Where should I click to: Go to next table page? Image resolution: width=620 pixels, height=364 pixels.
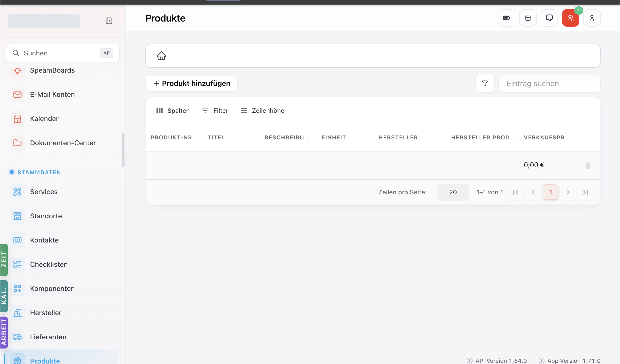568,192
